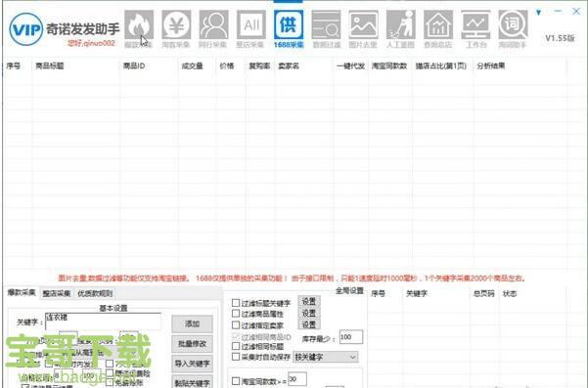Click the 淘宝同款数 field showing 30
The image size is (588, 388).
297,379
